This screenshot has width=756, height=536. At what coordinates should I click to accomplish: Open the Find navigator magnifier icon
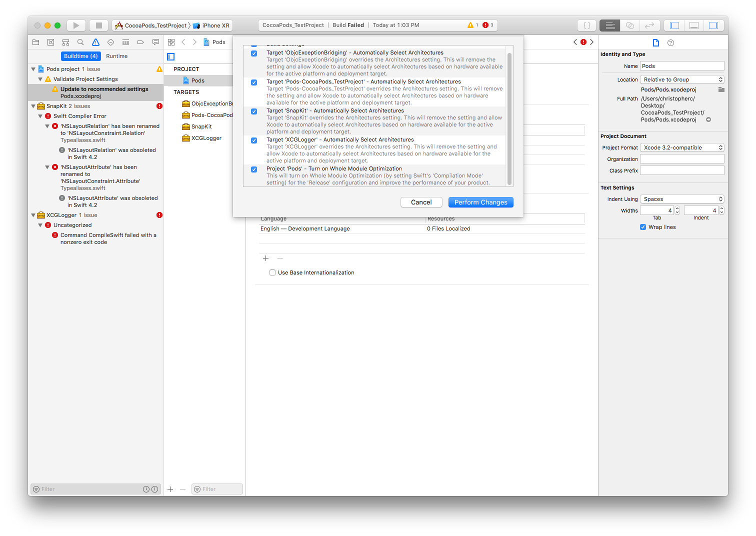click(x=80, y=42)
